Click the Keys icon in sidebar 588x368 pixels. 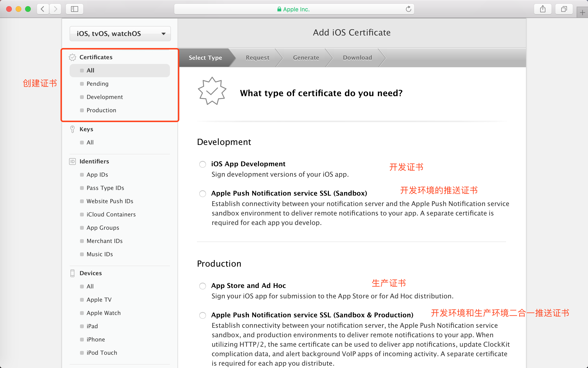point(72,129)
